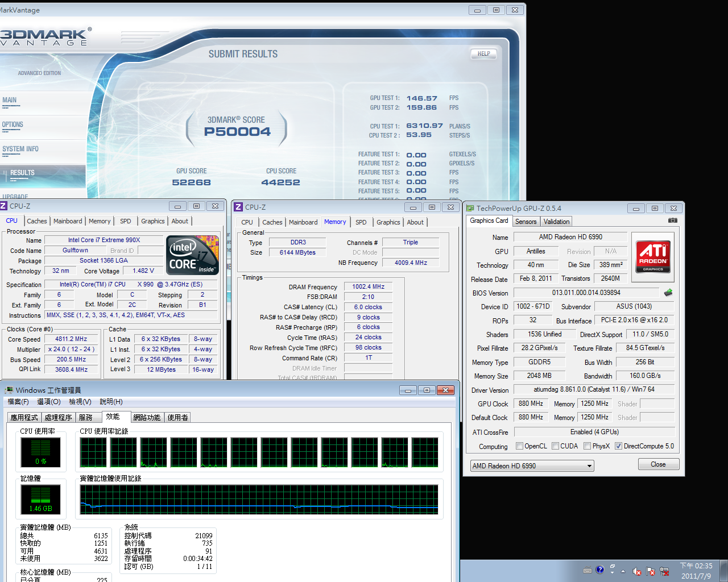Image resolution: width=728 pixels, height=582 pixels.
Task: Click the DRAM Frequency value 1002.4 MHz
Action: pyautogui.click(x=368, y=287)
